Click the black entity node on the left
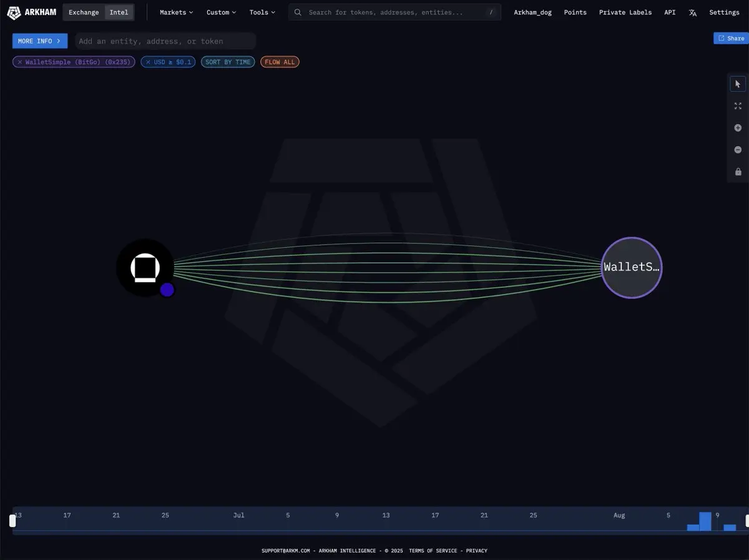This screenshot has width=749, height=560. (145, 268)
